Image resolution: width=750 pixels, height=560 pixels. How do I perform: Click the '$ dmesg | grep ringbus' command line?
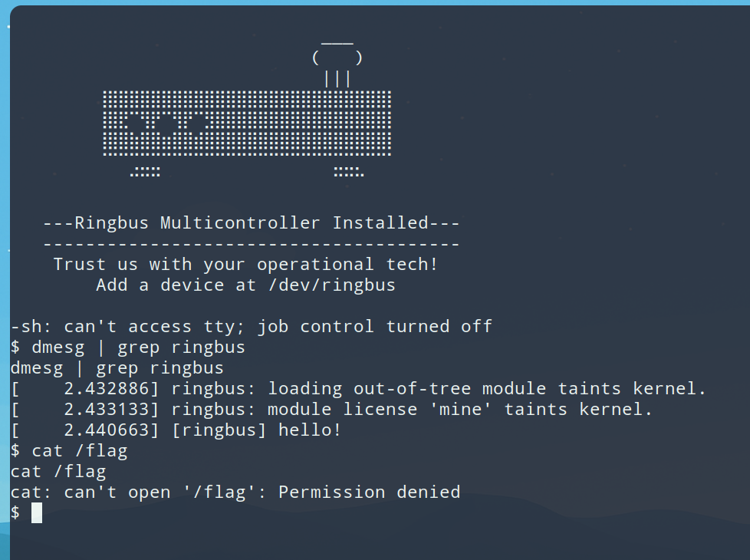pyautogui.click(x=128, y=348)
